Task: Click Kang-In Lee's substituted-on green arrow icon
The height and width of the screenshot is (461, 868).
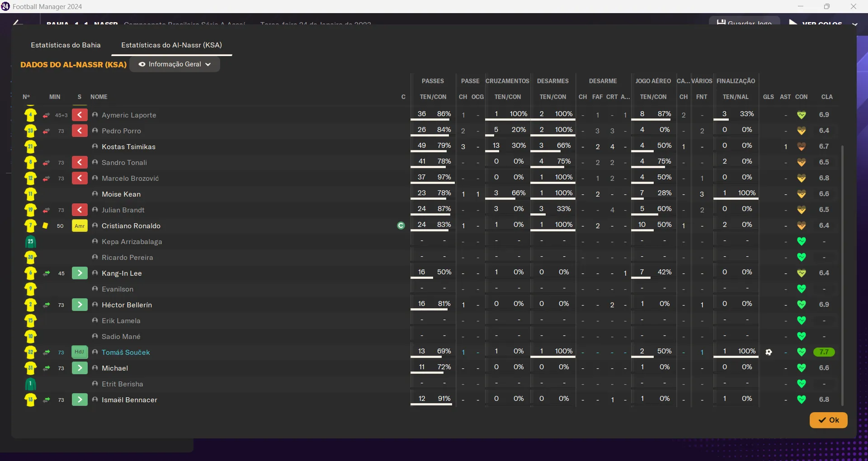Action: [x=80, y=273]
